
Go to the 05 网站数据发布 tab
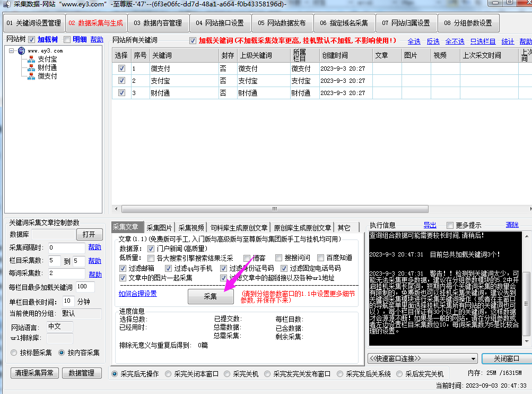282,23
